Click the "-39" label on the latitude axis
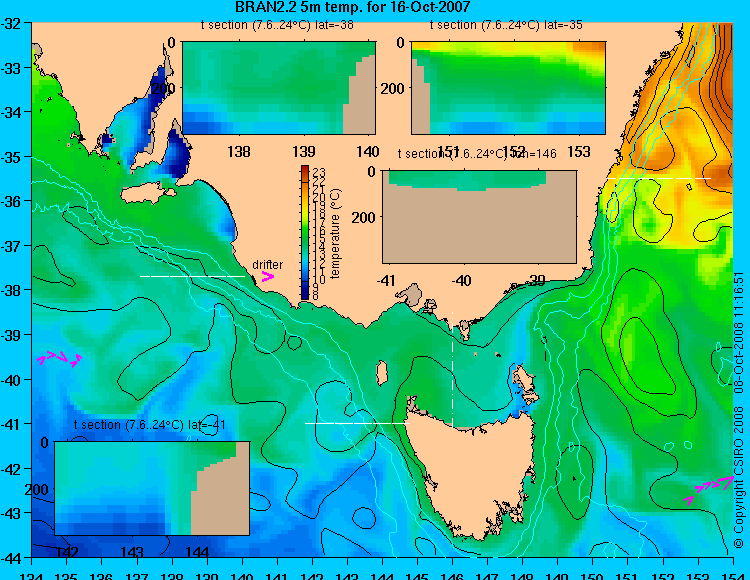Viewport: 750px width, 580px height. pos(11,335)
